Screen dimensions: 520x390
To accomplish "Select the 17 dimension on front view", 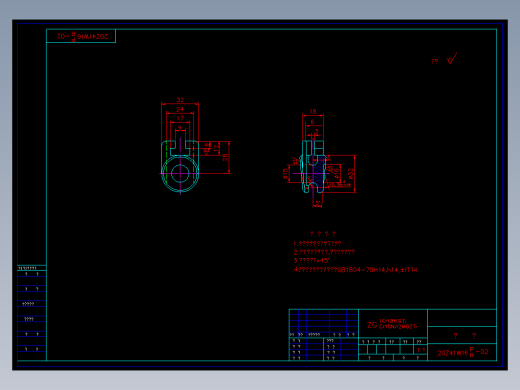I will coord(180,118).
